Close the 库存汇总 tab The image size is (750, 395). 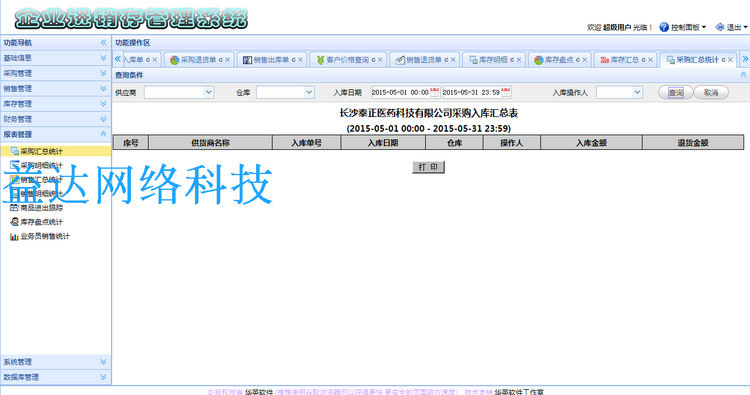pos(651,60)
